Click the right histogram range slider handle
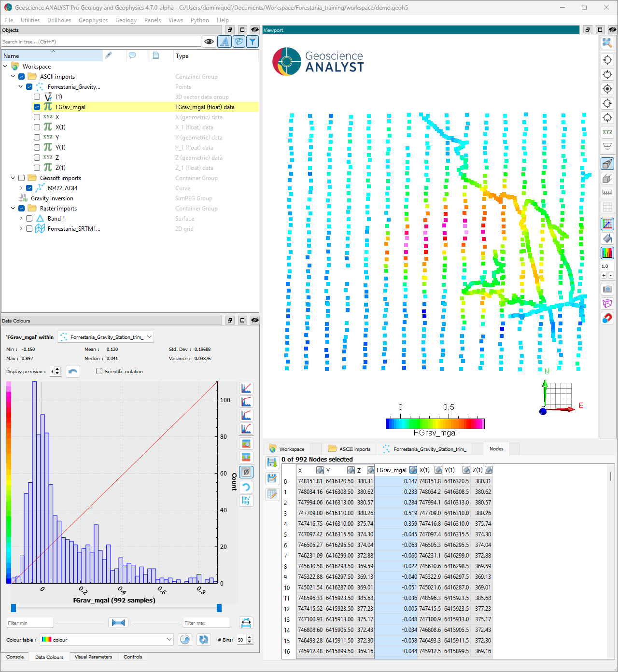This screenshot has width=618, height=672. click(219, 608)
